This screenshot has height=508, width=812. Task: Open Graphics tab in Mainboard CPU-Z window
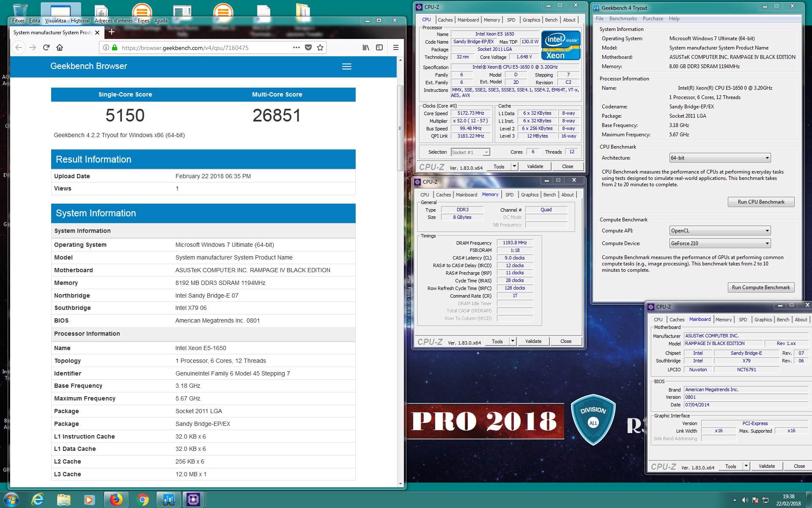click(763, 320)
